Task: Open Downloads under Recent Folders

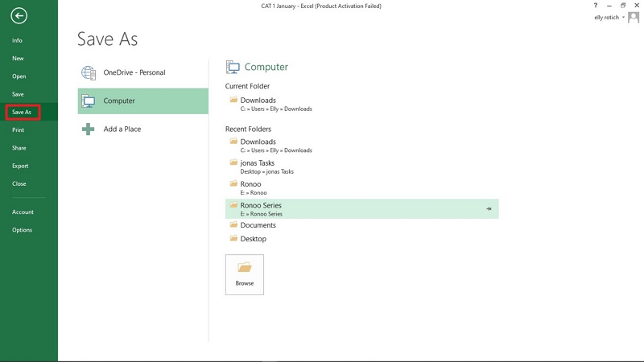Action: (x=361, y=146)
